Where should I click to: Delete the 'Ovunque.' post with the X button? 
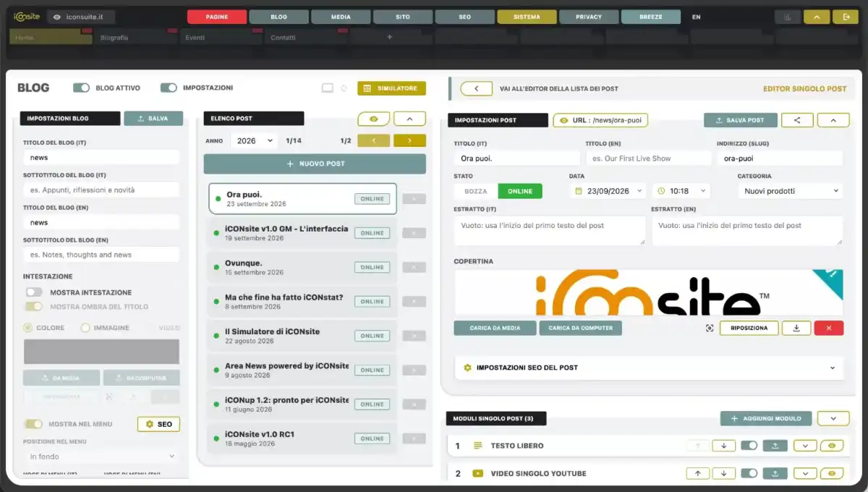414,267
